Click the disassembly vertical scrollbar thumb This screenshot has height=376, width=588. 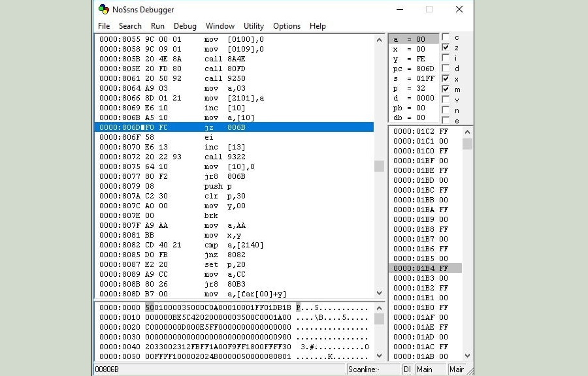[x=379, y=166]
